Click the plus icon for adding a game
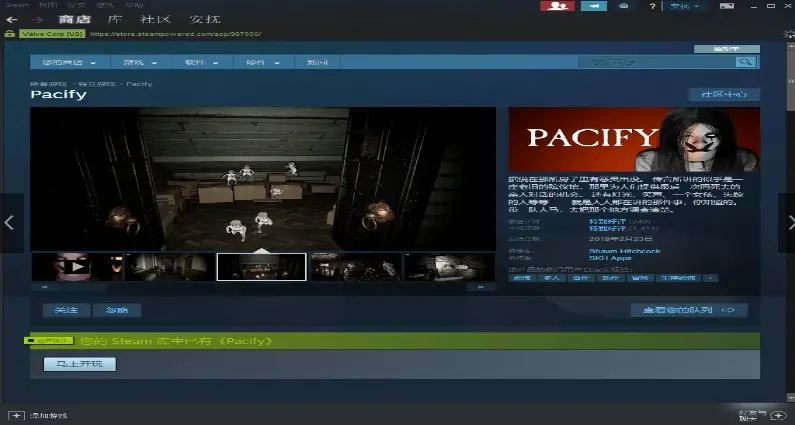 click(16, 415)
